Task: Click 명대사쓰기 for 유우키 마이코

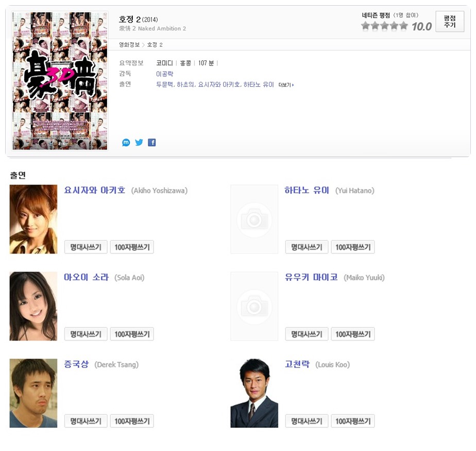Action: point(307,334)
